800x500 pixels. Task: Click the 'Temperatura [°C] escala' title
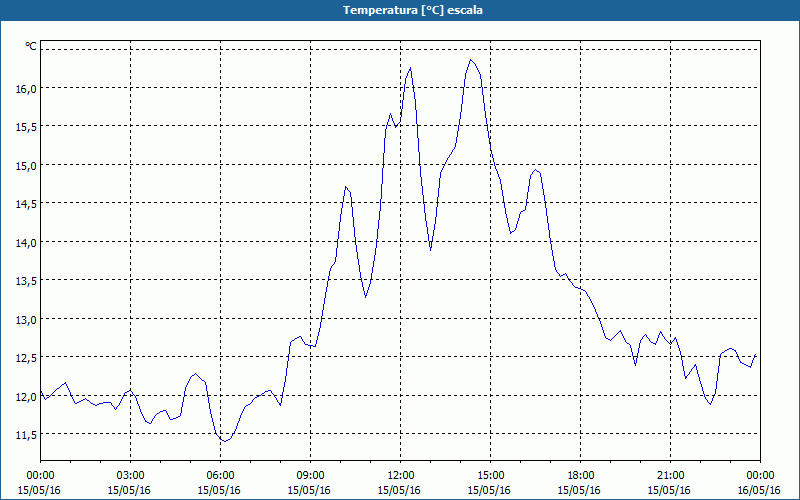coord(412,10)
